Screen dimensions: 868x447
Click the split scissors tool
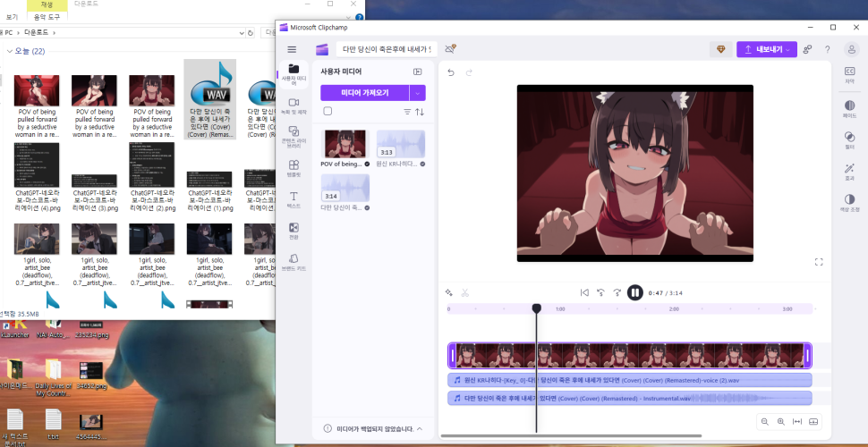click(x=465, y=292)
